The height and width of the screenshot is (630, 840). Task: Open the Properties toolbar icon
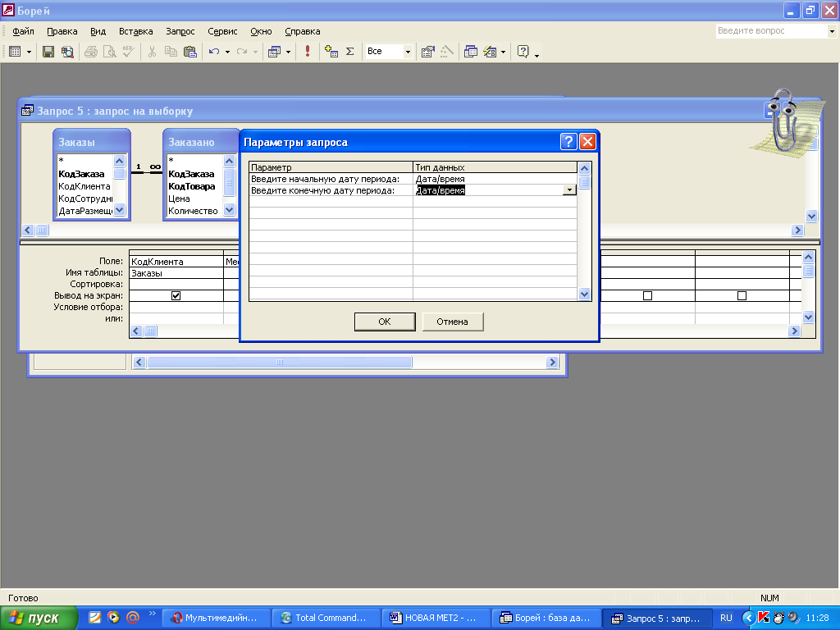pyautogui.click(x=427, y=52)
